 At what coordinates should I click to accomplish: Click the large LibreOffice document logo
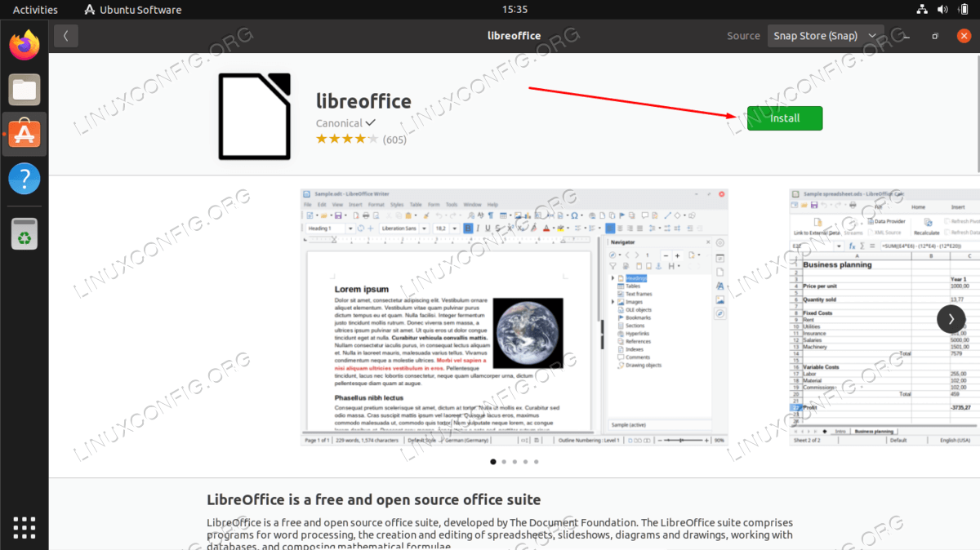pos(255,116)
